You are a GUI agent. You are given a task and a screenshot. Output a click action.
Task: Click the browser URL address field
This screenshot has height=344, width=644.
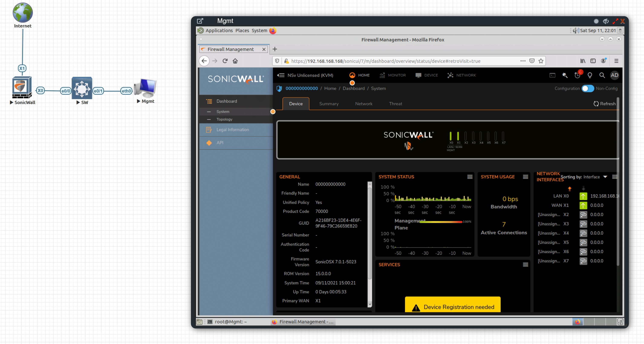point(400,61)
